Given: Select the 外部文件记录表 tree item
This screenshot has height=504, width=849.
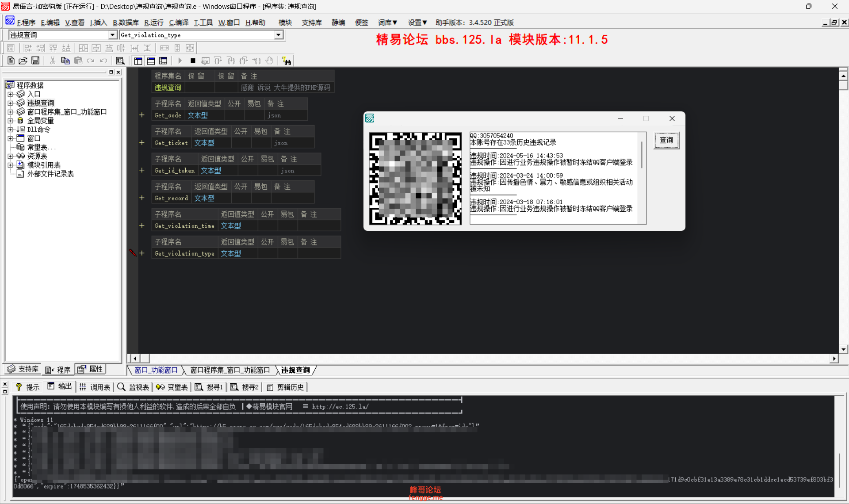Looking at the screenshot, I should [x=50, y=174].
